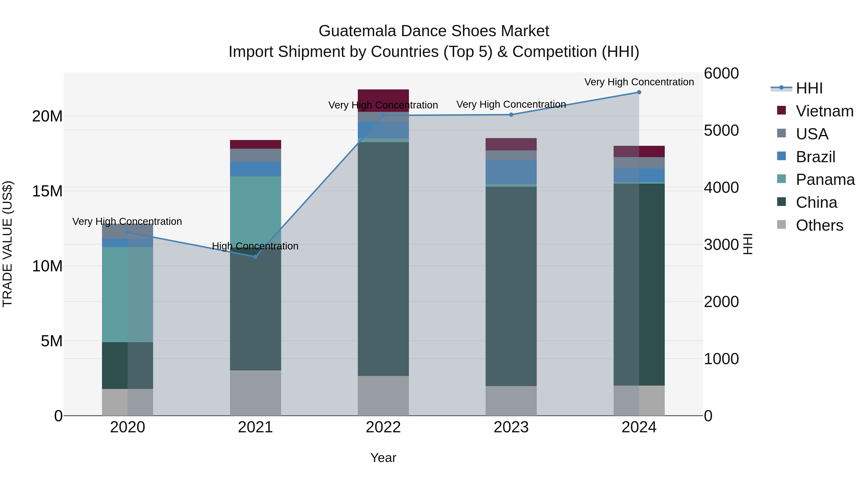Click the 'Year' x-axis title
Viewport: 868px width, 488px height.
tap(383, 458)
